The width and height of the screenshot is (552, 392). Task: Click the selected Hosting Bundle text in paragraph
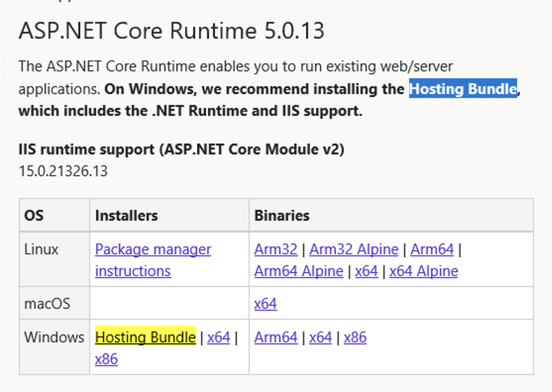tap(463, 89)
